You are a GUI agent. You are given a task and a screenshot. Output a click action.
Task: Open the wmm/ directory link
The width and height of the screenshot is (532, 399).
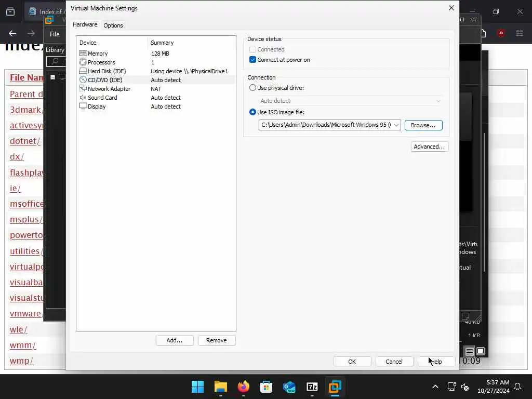coord(23,345)
